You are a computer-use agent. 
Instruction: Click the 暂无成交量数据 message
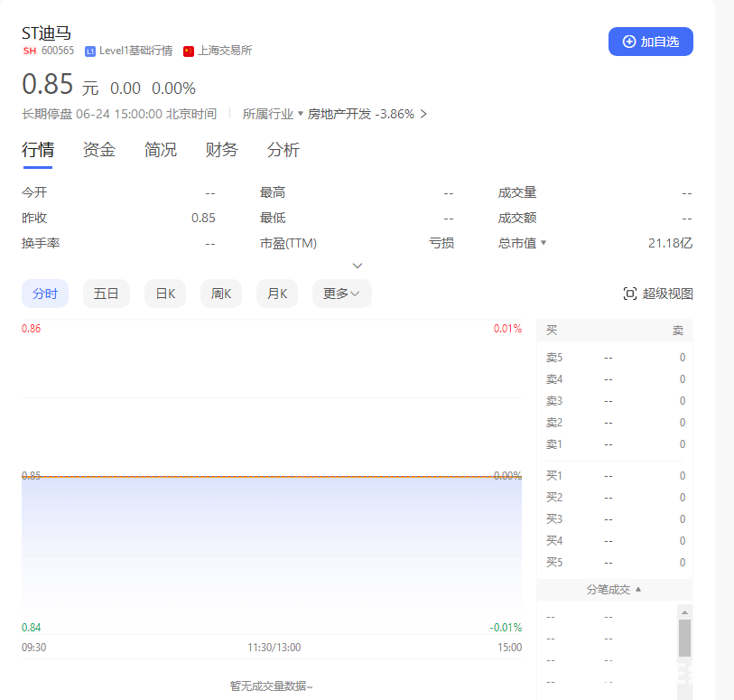click(x=271, y=686)
